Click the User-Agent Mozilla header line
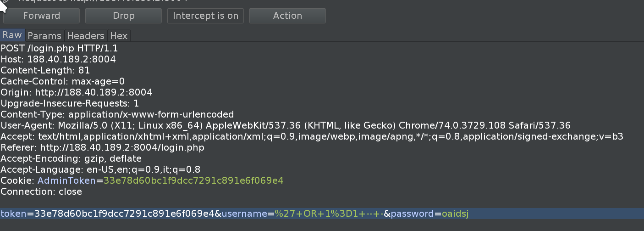The height and width of the screenshot is (231, 644). pos(286,125)
